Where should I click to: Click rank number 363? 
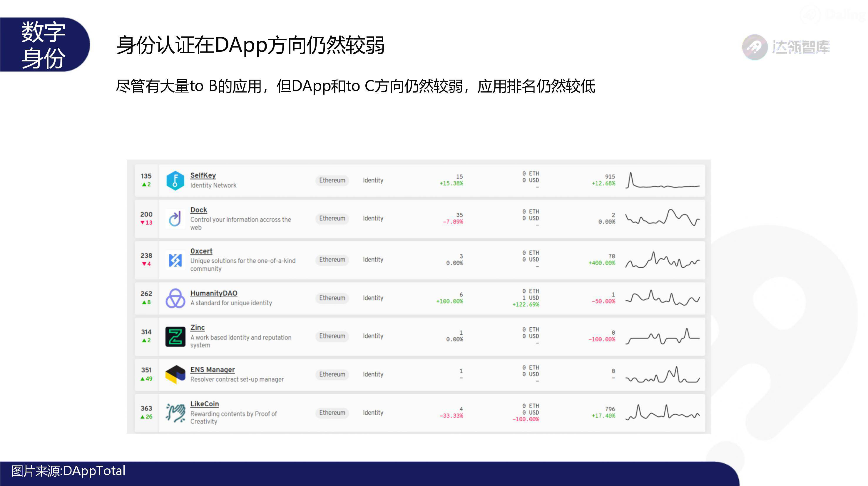click(146, 408)
